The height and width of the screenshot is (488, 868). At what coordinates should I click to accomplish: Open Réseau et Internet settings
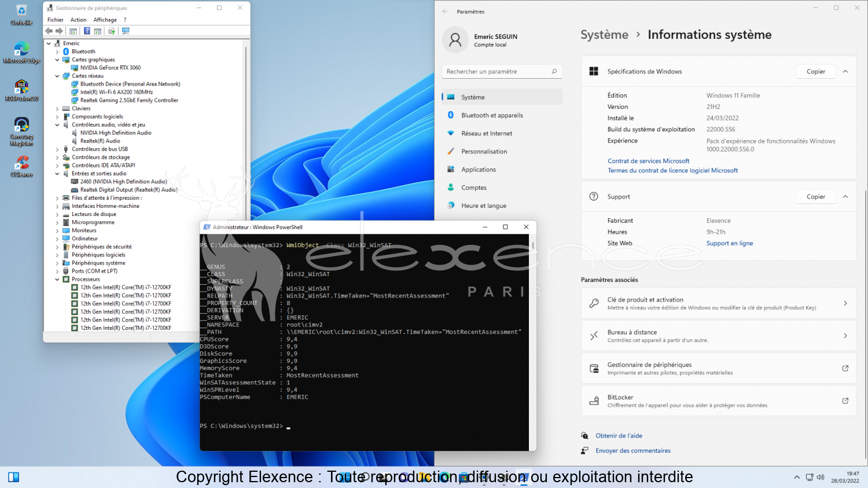coord(502,133)
